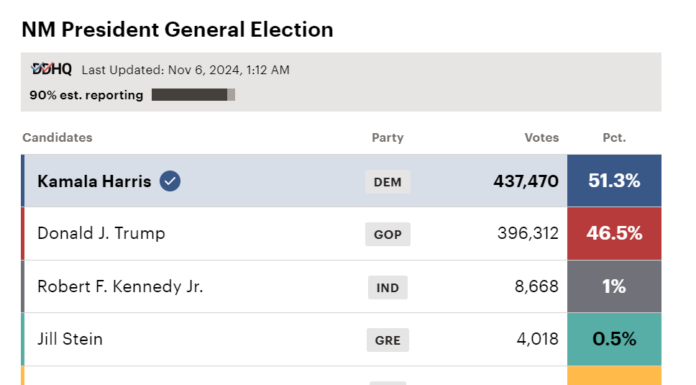The width and height of the screenshot is (696, 385).
Task: Click the DDHQ logo icon
Action: (51, 69)
